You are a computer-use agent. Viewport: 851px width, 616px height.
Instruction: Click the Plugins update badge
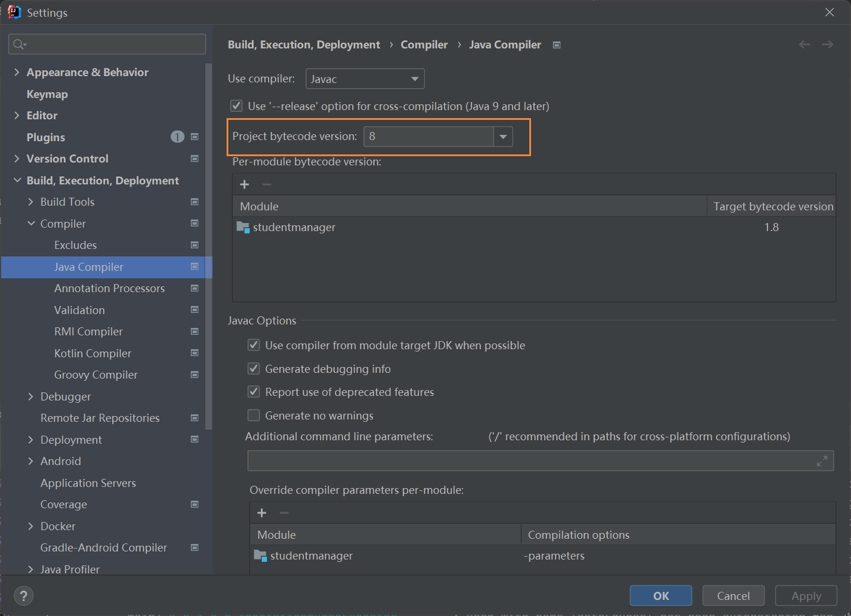(177, 137)
